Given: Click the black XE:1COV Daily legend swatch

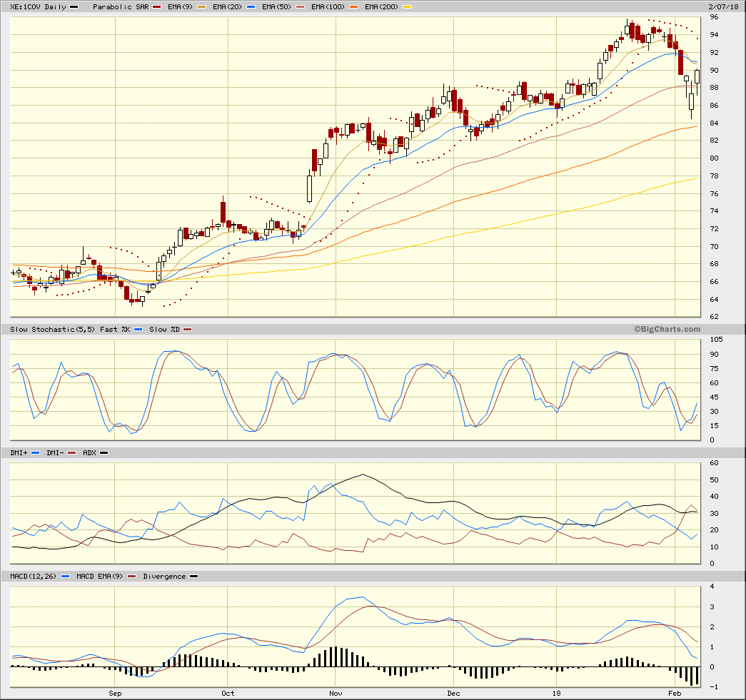Looking at the screenshot, I should tap(74, 7).
